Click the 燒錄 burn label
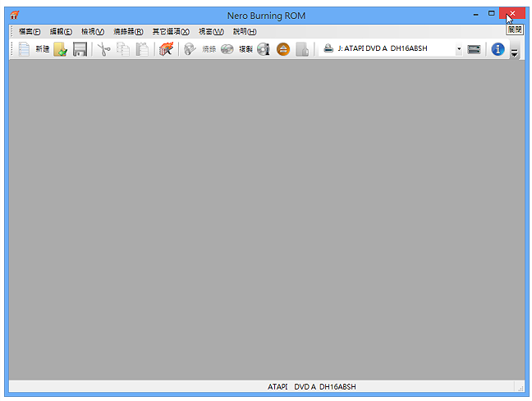The image size is (532, 401). [x=209, y=49]
